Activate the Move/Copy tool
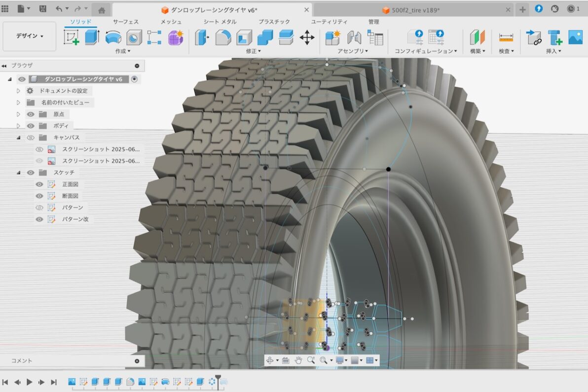This screenshot has width=588, height=392. [x=307, y=37]
